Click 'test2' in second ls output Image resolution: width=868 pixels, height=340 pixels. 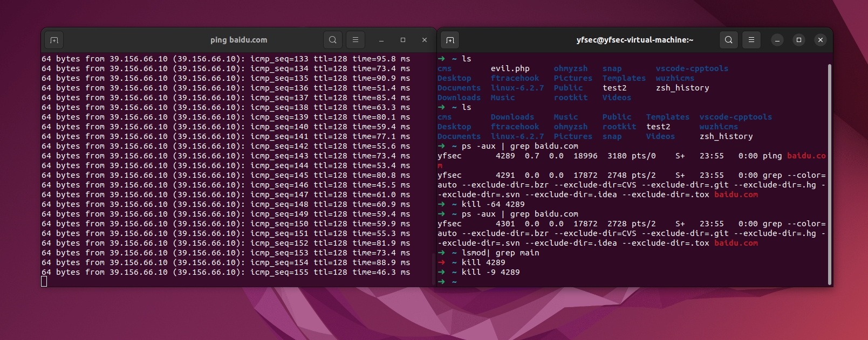(x=658, y=127)
